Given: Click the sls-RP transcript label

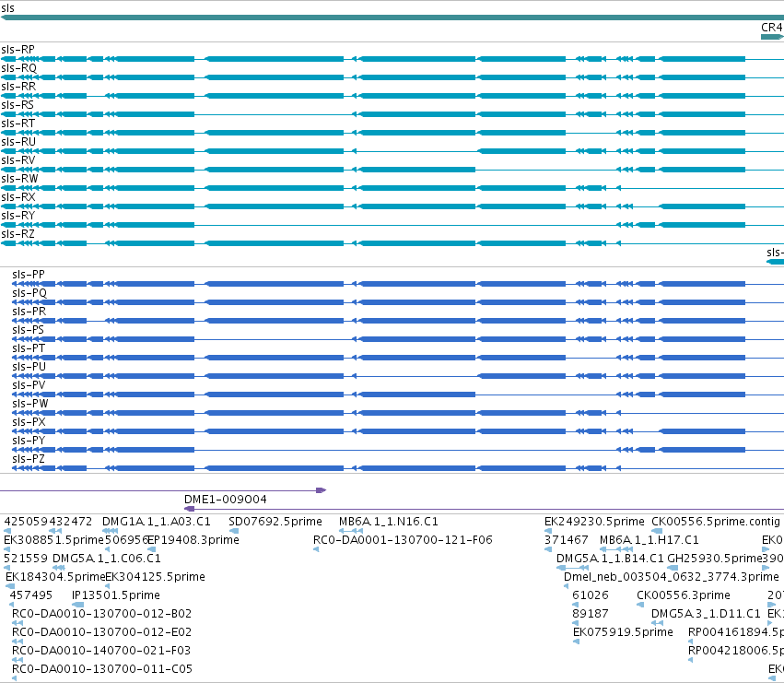Looking at the screenshot, I should click(x=18, y=50).
